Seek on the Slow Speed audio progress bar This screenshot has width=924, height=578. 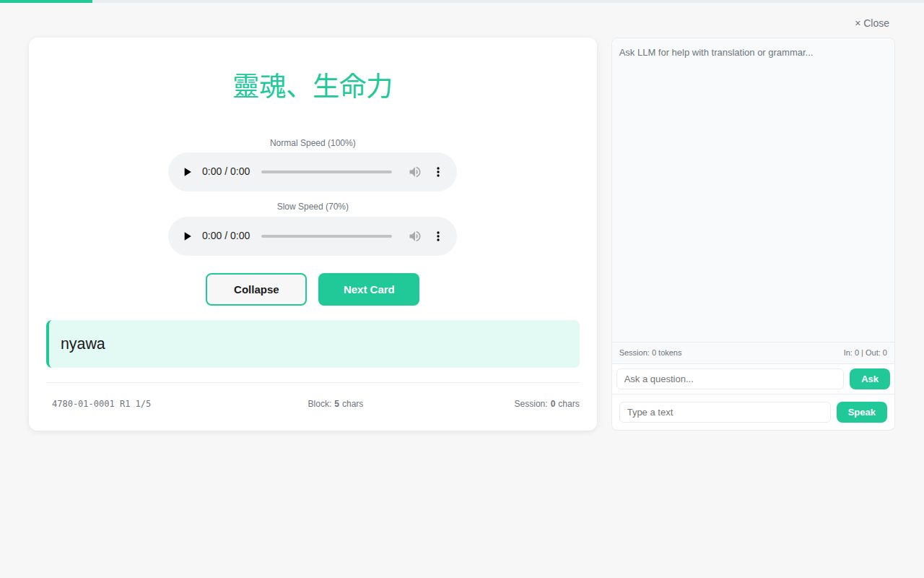pos(326,236)
